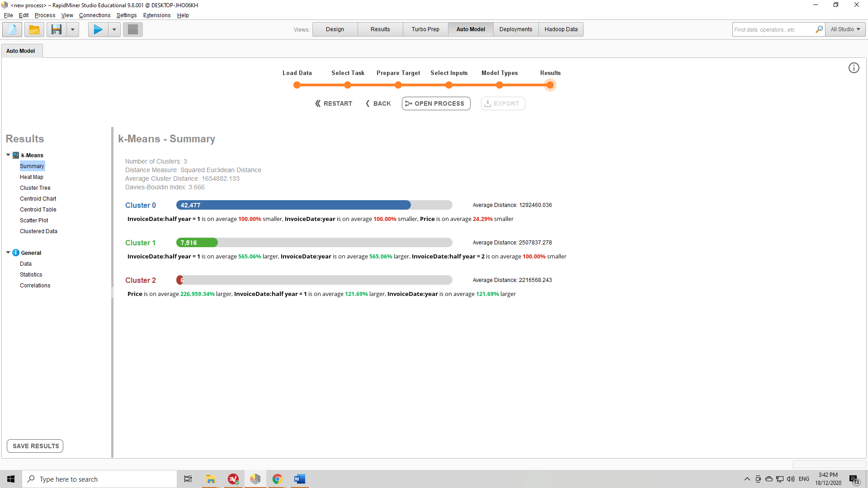Click the New Process toolbar icon
This screenshot has width=868, height=488.
(12, 29)
